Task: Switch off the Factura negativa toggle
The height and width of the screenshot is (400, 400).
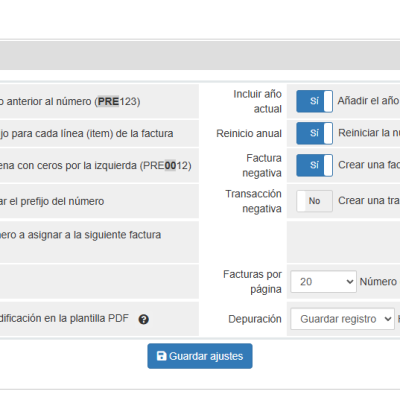Action: click(x=314, y=165)
